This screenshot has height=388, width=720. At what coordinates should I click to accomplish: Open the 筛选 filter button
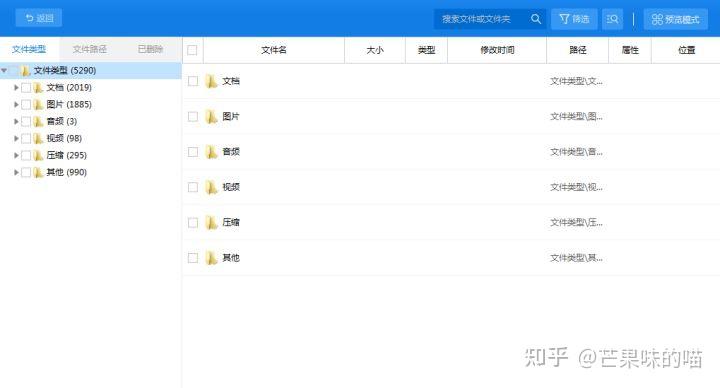coord(574,19)
